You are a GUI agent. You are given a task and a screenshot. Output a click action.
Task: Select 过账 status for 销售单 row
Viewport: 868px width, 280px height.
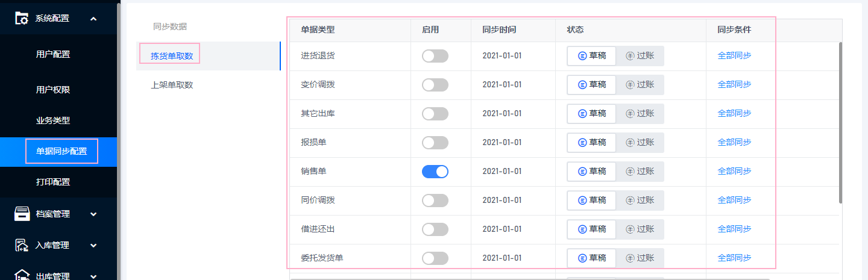640,171
